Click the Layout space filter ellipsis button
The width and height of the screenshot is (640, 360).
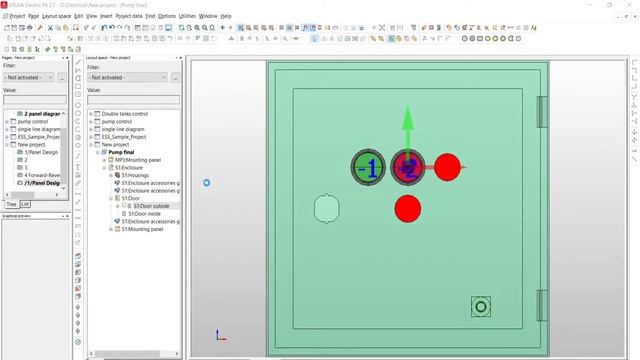[x=175, y=77]
